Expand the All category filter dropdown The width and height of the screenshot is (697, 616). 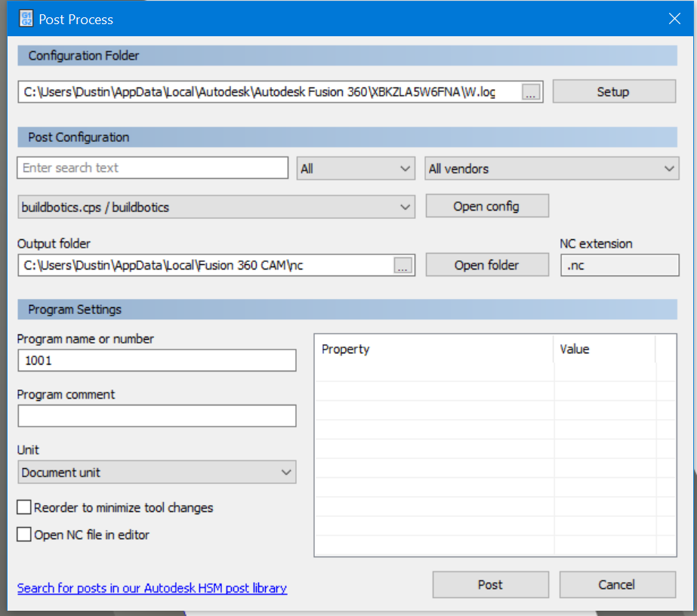point(356,168)
